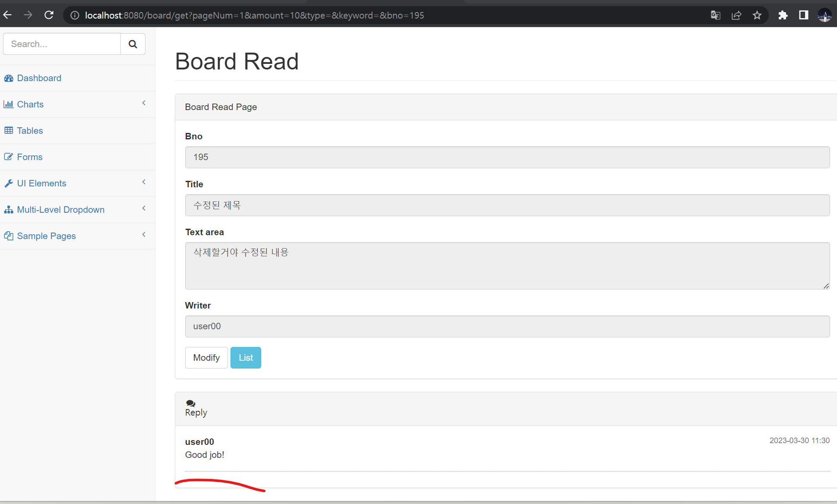Open the browser profile avatar

click(x=824, y=16)
